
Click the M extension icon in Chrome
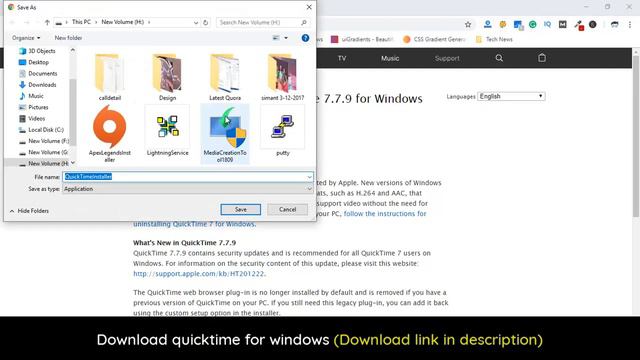coord(562,25)
